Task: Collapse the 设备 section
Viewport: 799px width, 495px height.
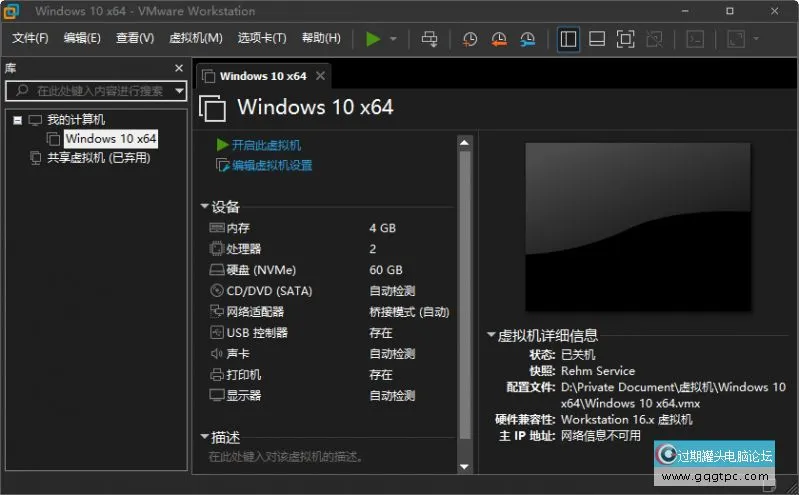Action: (x=205, y=207)
